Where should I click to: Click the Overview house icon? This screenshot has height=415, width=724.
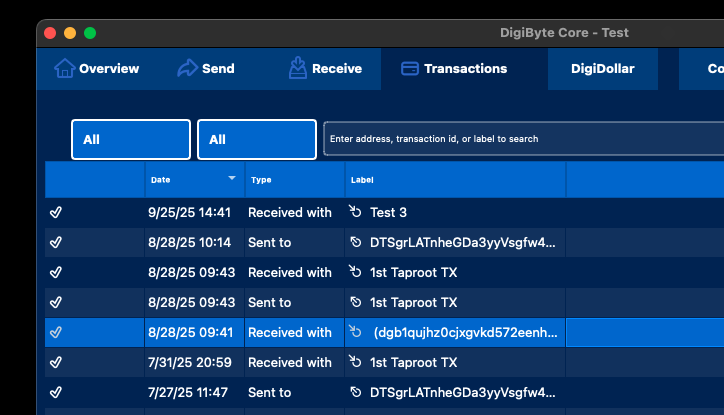(65, 68)
